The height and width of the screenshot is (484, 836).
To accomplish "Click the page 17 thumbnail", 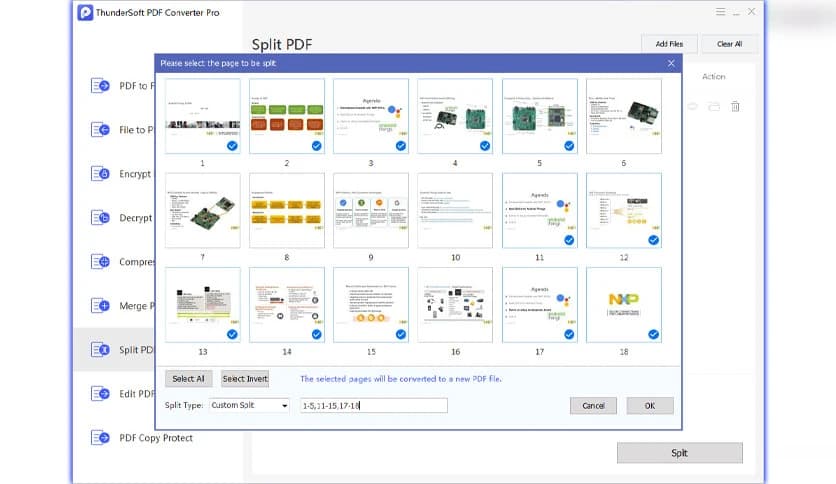I will [540, 305].
